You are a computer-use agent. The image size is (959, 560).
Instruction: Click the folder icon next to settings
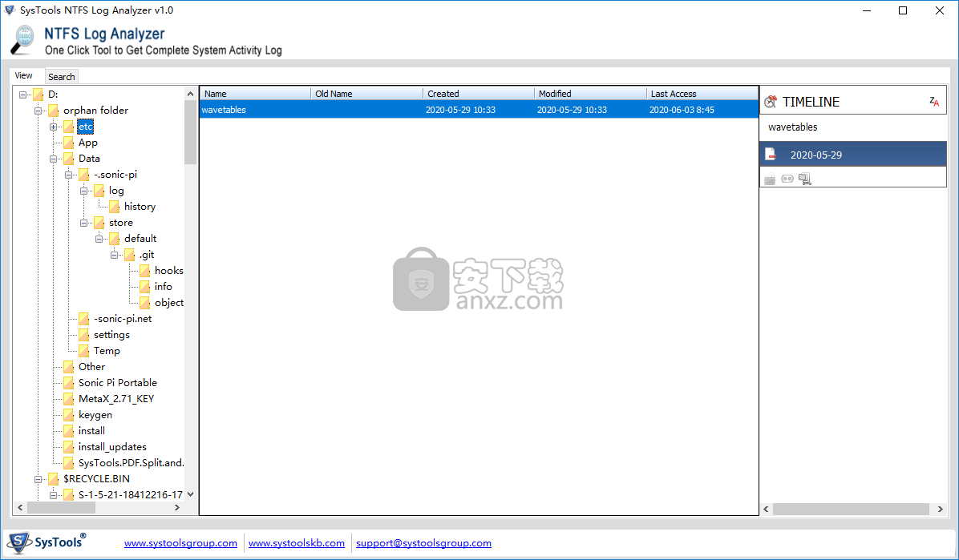click(83, 335)
